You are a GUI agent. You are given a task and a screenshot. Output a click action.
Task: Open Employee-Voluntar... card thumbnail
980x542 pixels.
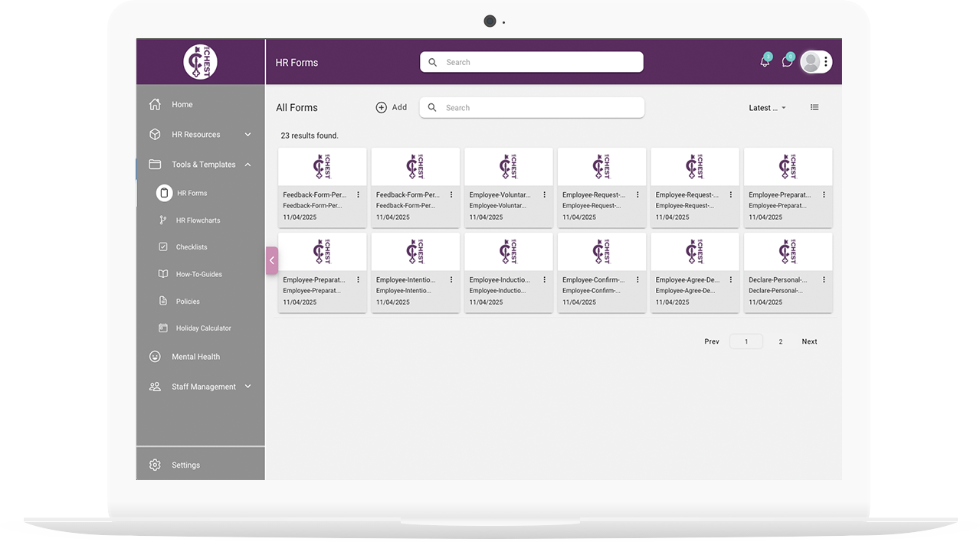tap(509, 167)
